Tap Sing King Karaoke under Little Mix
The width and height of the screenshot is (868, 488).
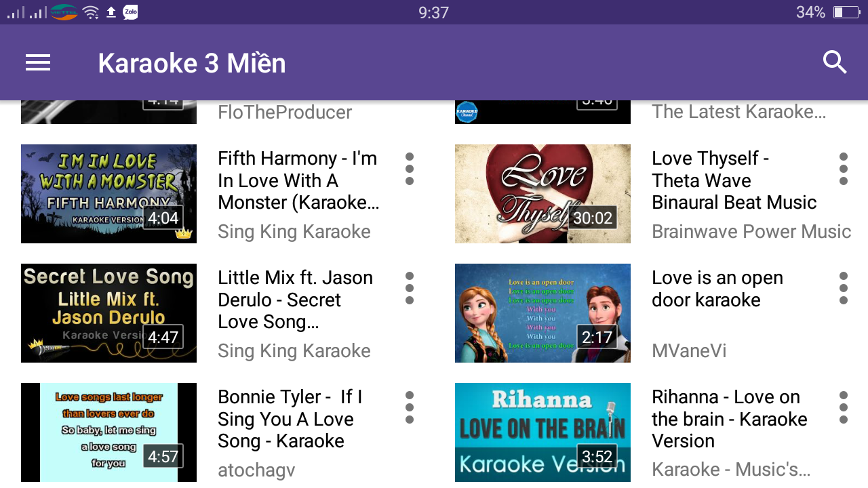[294, 351]
